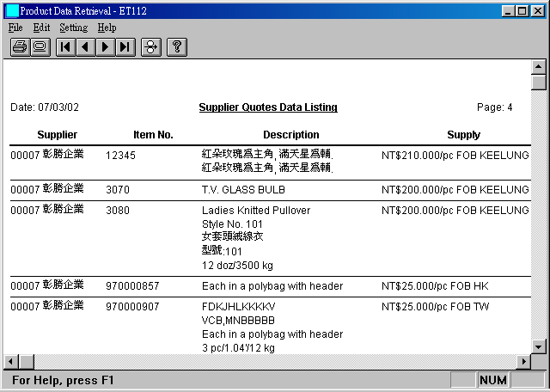Click the question mark help icon
The image size is (550, 392).
coord(177,47)
